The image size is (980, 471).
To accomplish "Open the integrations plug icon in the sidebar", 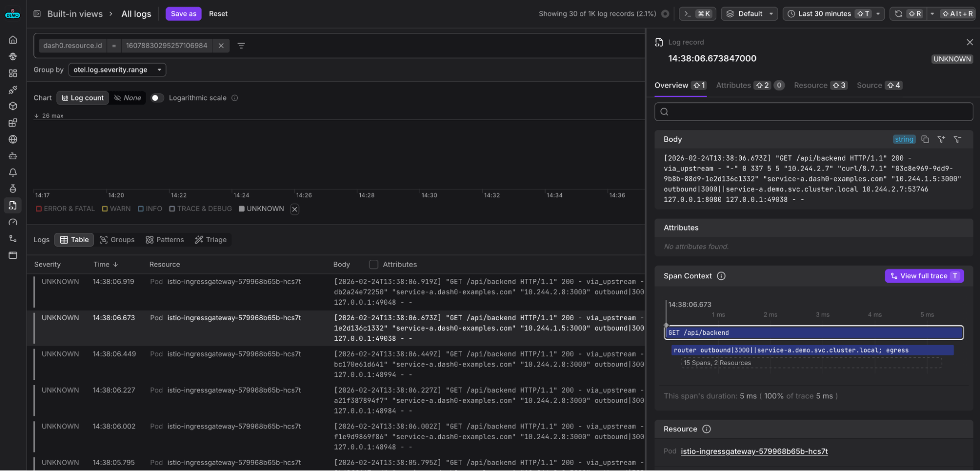I will click(13, 90).
